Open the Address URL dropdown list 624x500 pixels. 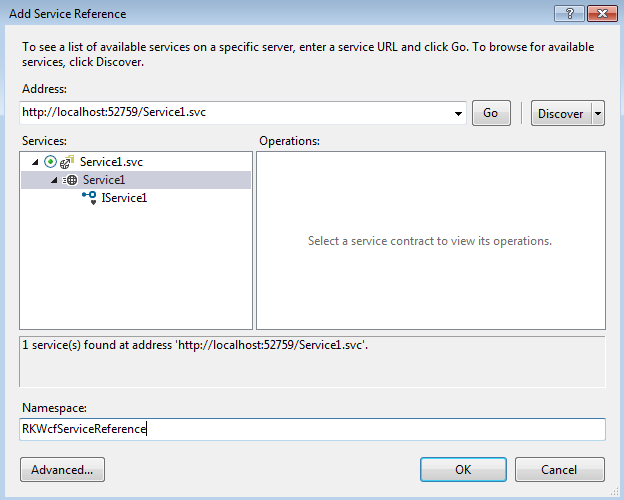(x=458, y=113)
